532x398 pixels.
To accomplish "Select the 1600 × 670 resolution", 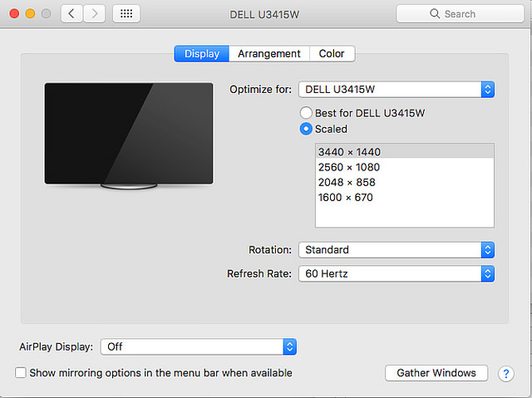I will 405,197.
